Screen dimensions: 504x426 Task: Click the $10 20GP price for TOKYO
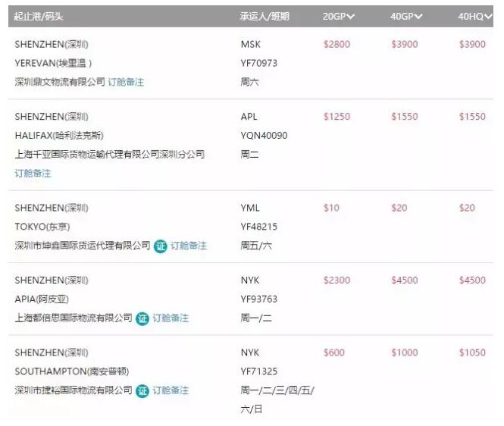pos(331,208)
